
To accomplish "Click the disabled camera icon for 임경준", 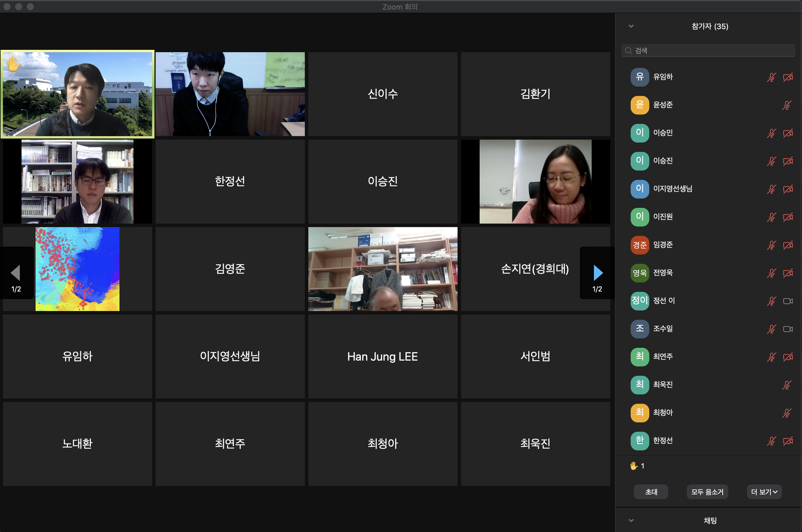I will (788, 245).
